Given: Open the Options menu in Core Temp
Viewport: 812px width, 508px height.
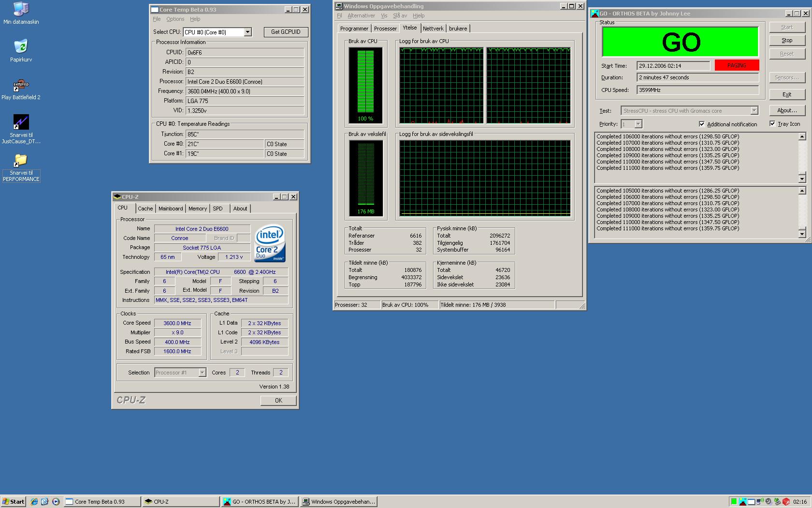Looking at the screenshot, I should (175, 19).
